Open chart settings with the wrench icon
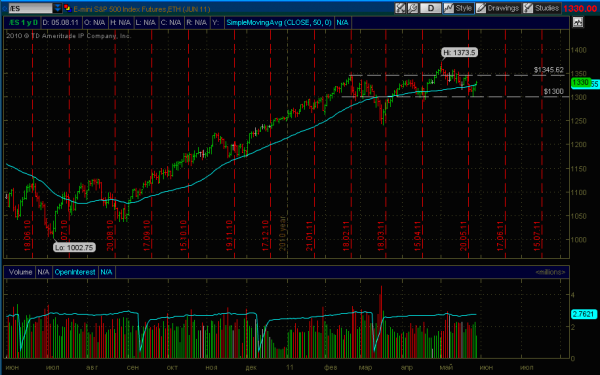Viewport: 600px width, 375px height. [x=412, y=8]
